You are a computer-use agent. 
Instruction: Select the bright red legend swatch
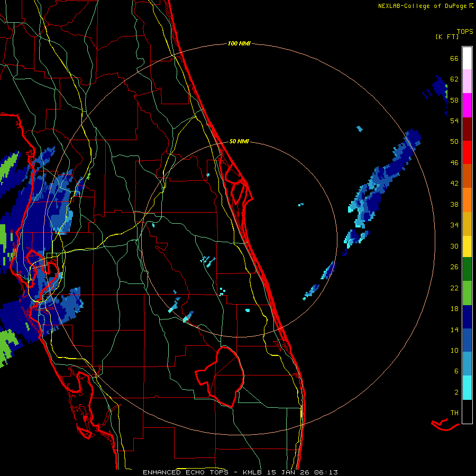point(467,152)
